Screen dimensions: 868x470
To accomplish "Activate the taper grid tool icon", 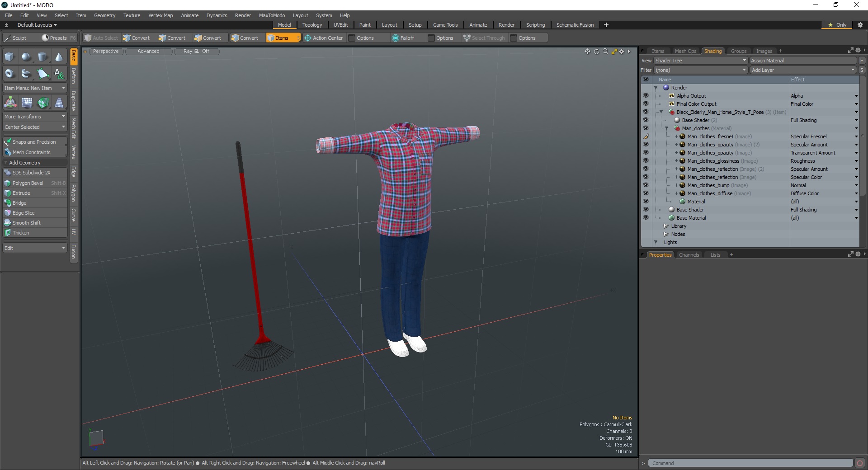I will [x=59, y=103].
